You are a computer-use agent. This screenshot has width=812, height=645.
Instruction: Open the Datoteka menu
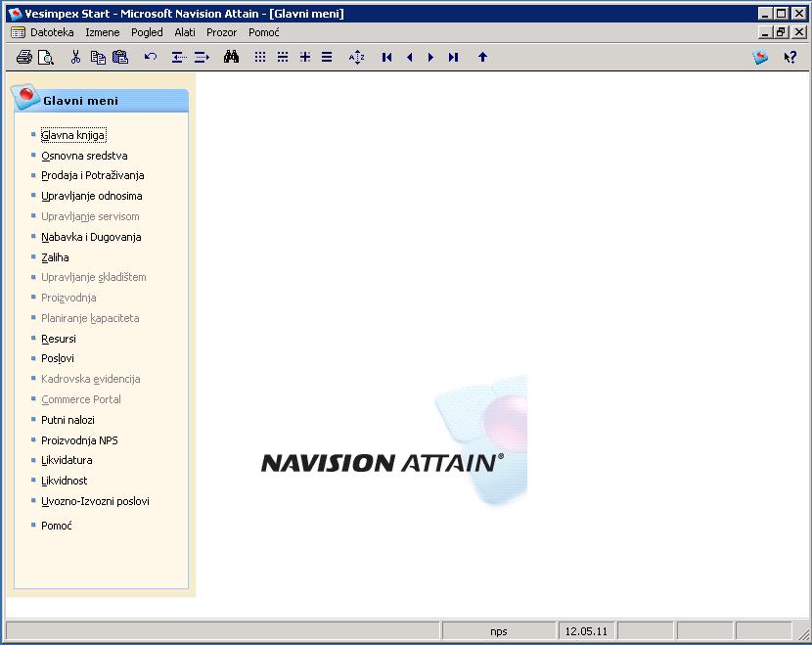click(x=52, y=32)
